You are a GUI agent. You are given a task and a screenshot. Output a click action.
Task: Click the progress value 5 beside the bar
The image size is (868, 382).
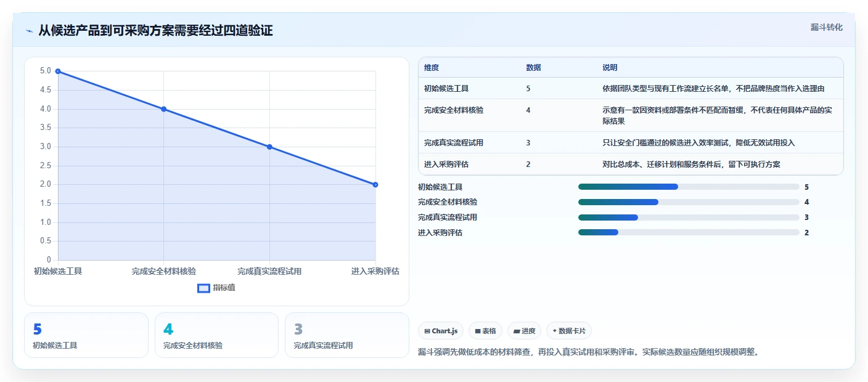pyautogui.click(x=806, y=187)
